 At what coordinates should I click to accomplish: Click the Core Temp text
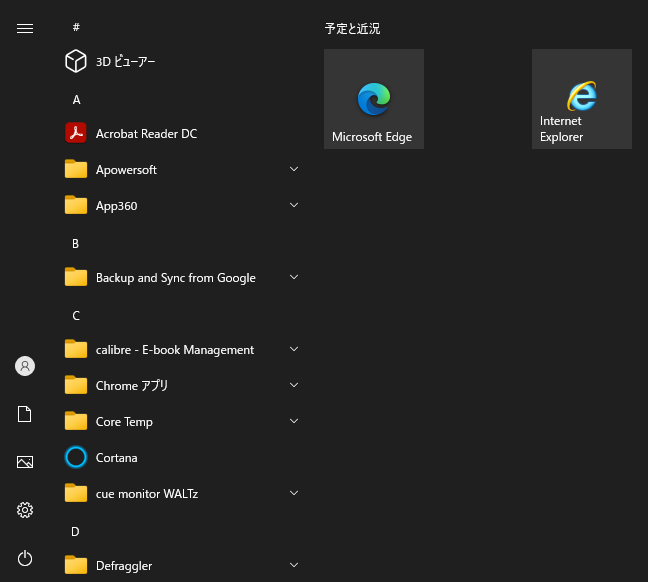pyautogui.click(x=124, y=422)
